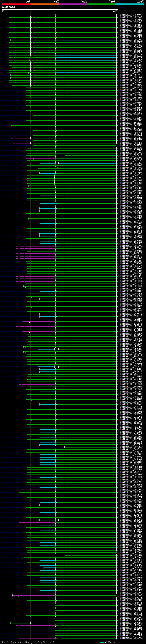146x644 pixels.
Task: Click the red 20% identity legend segment
Action: tap(16, 4)
